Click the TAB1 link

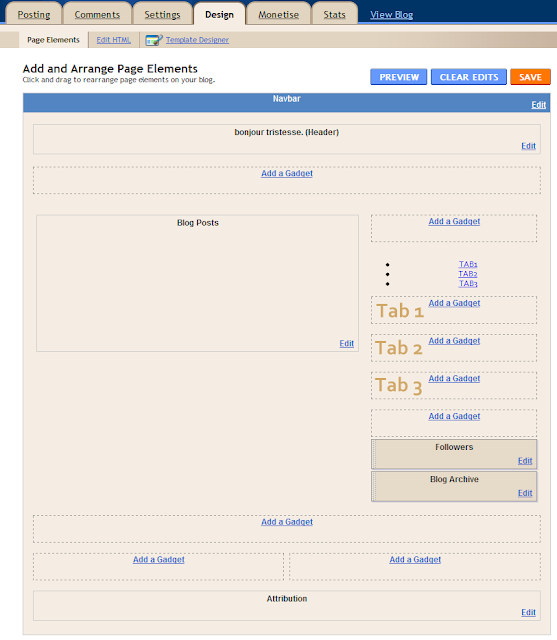coord(468,264)
